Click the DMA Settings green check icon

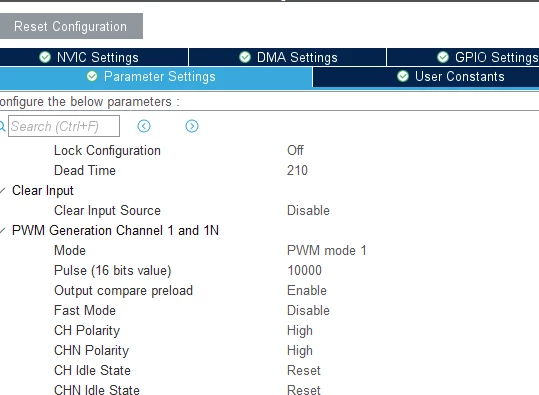click(x=245, y=57)
